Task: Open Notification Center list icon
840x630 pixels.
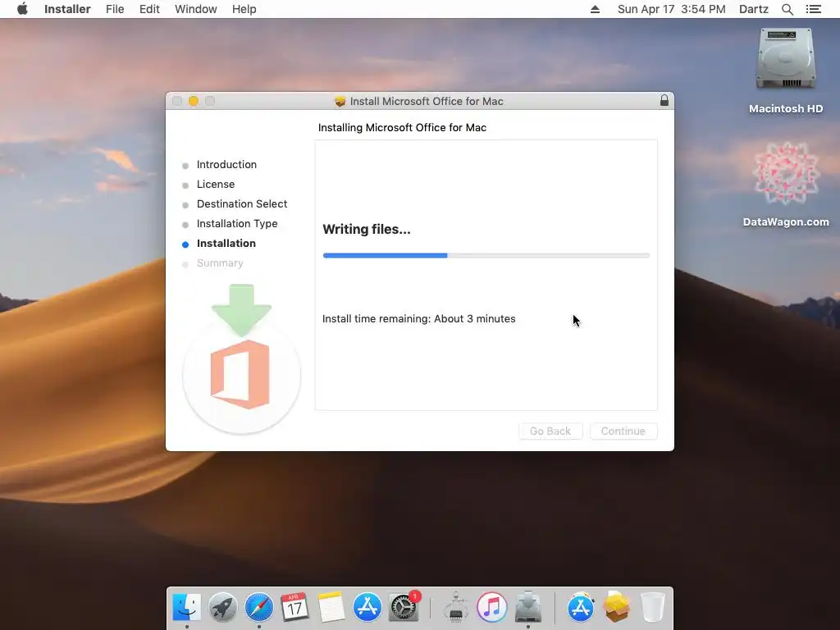Action: pyautogui.click(x=813, y=9)
